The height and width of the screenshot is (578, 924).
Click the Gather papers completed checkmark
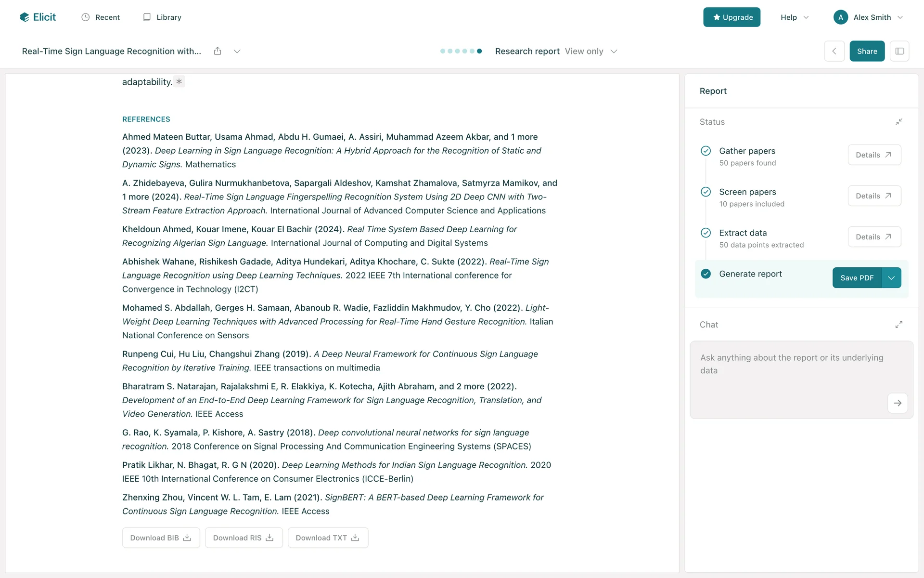click(706, 151)
